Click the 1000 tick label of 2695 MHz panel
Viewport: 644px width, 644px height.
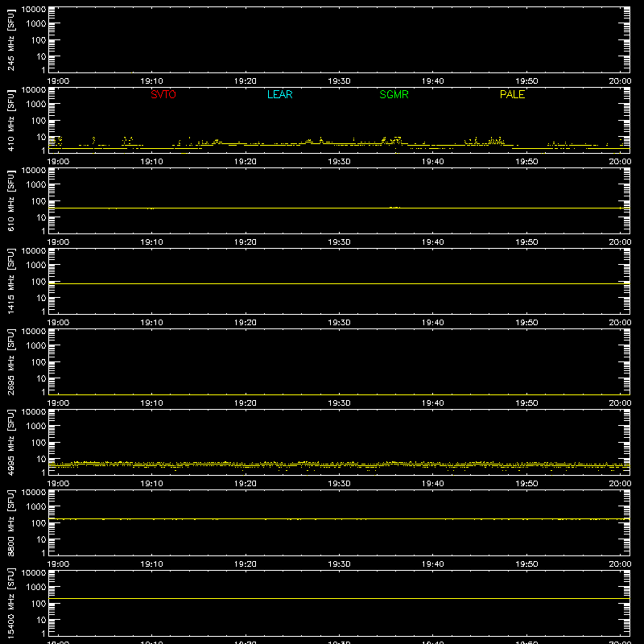click(36, 346)
